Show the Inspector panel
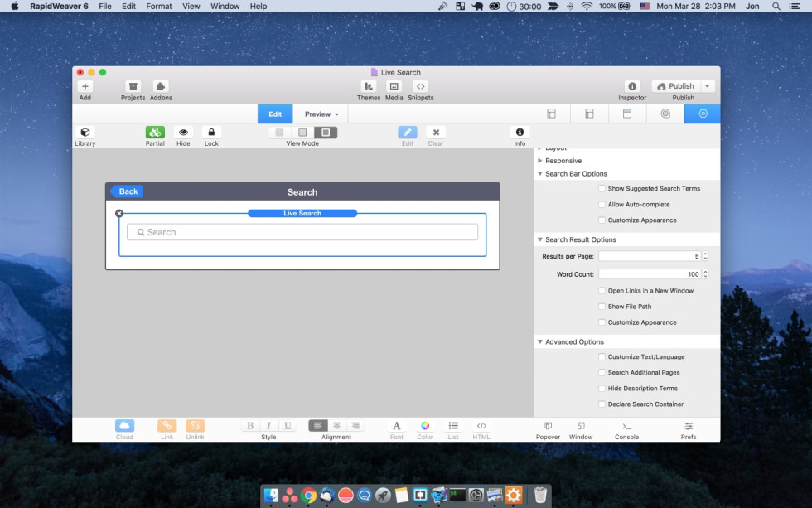812x508 pixels. point(632,86)
